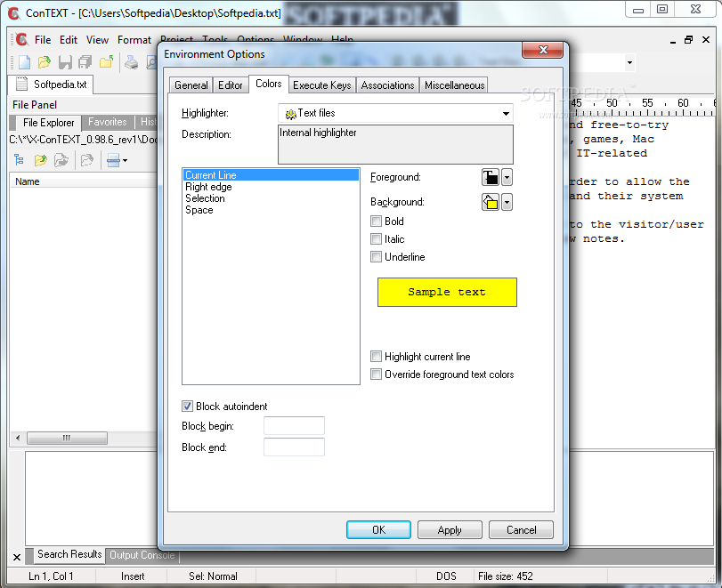The height and width of the screenshot is (588, 722).
Task: Enable the Italic checkbox
Action: pyautogui.click(x=377, y=238)
